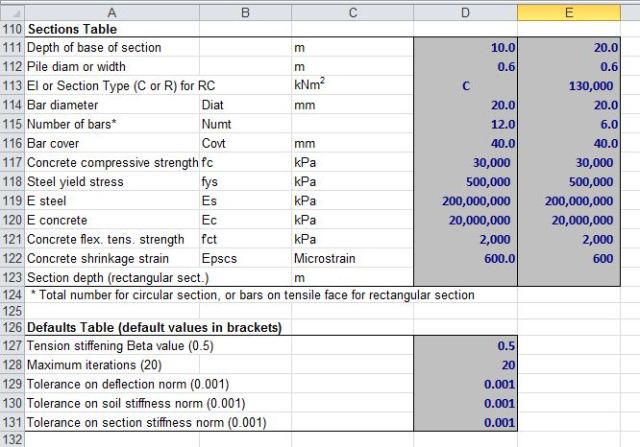
Task: Select row 110 header
Action: coord(12,30)
